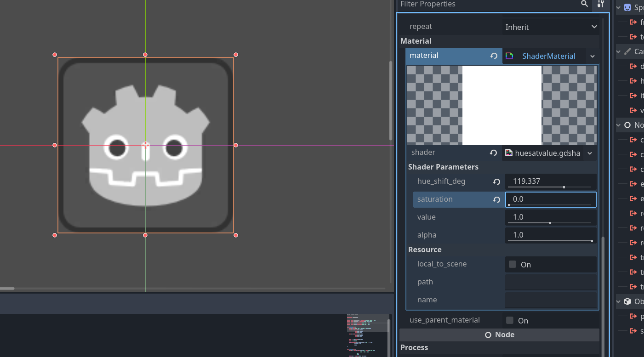Click the Sprite2D class icon in signals panel
The image size is (644, 357).
(x=627, y=7)
